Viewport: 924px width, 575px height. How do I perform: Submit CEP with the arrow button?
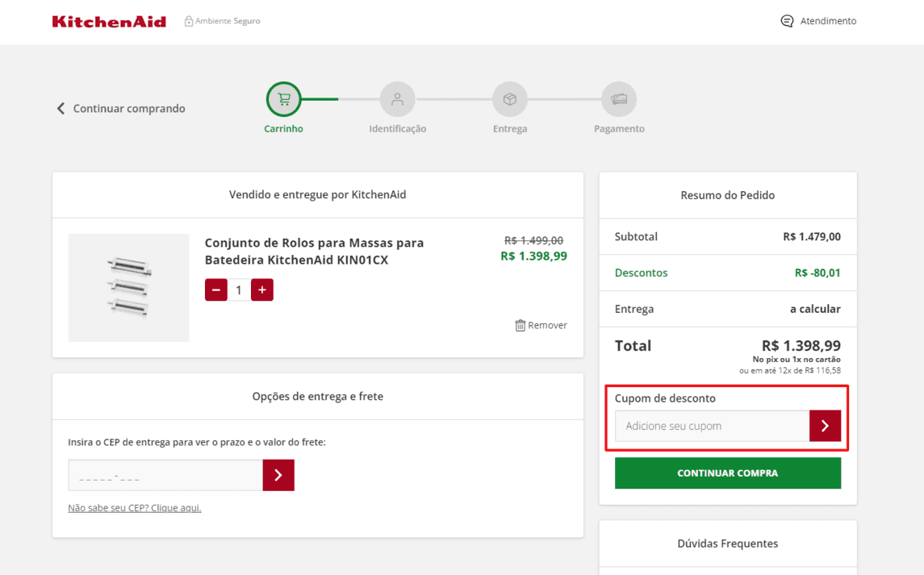[278, 475]
